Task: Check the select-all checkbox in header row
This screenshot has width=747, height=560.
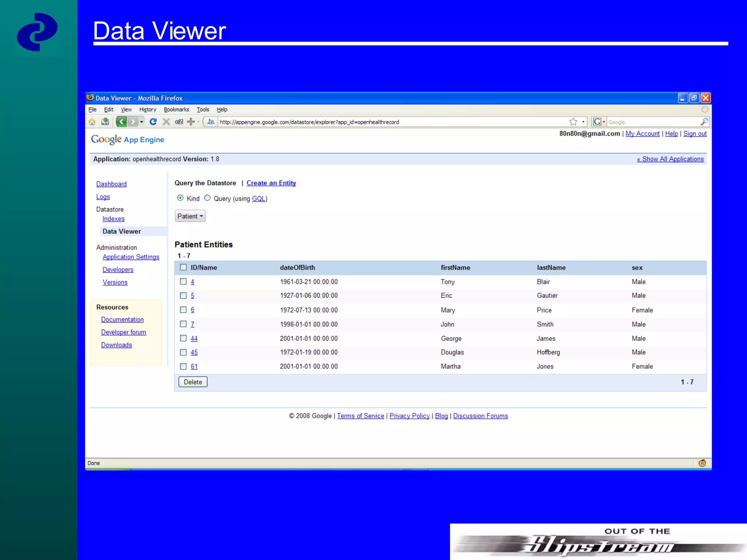Action: tap(183, 267)
